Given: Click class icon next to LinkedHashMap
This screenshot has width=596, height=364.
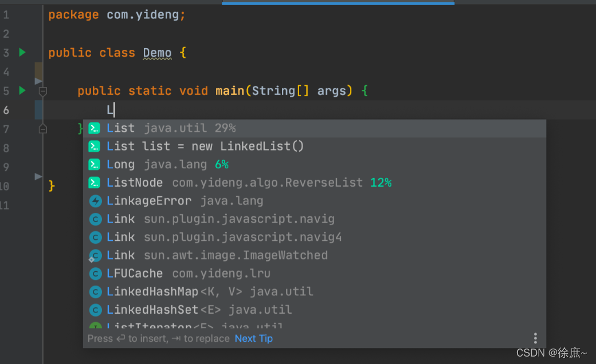Looking at the screenshot, I should tap(95, 291).
